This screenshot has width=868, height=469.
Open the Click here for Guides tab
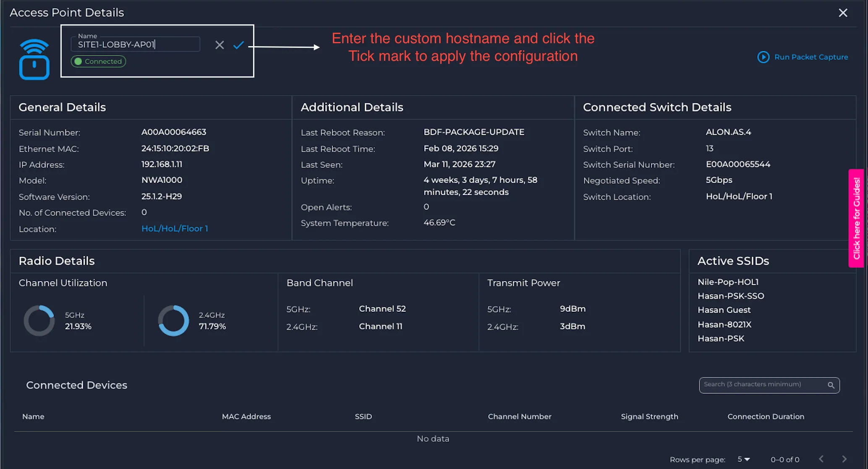(x=856, y=218)
